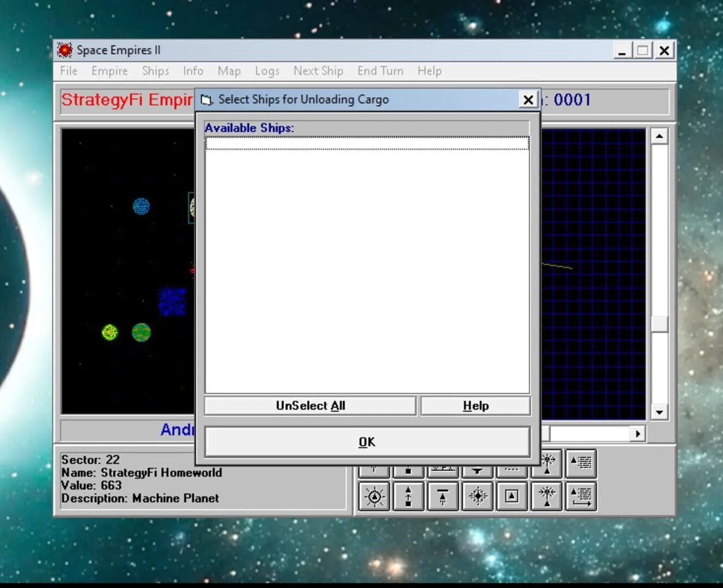Click the drop cargo icon showing triangle under bar
723x588 pixels.
pos(443,497)
